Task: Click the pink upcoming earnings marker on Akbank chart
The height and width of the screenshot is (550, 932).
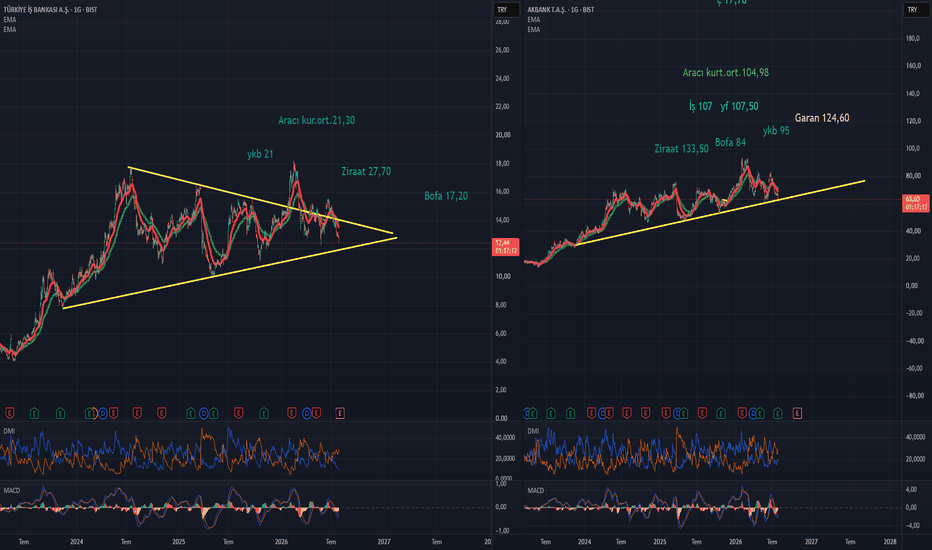Action: 797,413
